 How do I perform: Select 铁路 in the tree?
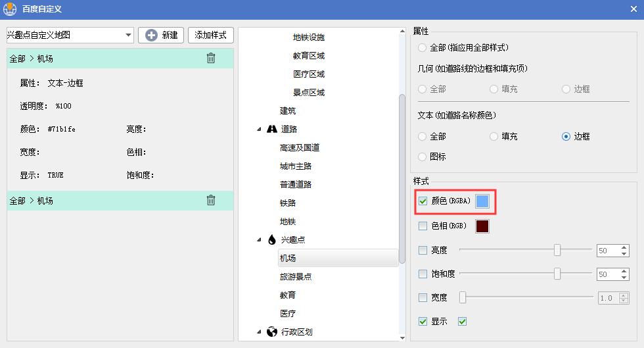pos(288,203)
